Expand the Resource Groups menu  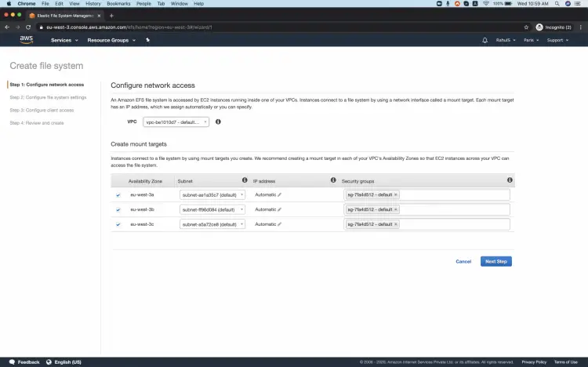click(111, 40)
